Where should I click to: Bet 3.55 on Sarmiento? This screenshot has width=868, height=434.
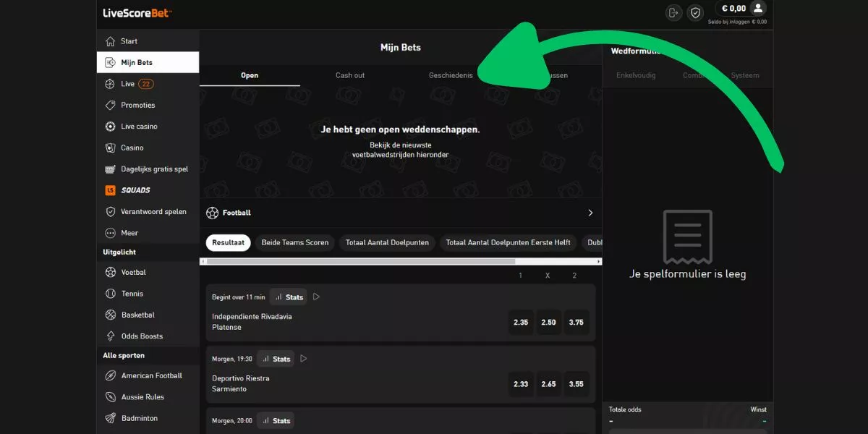576,384
